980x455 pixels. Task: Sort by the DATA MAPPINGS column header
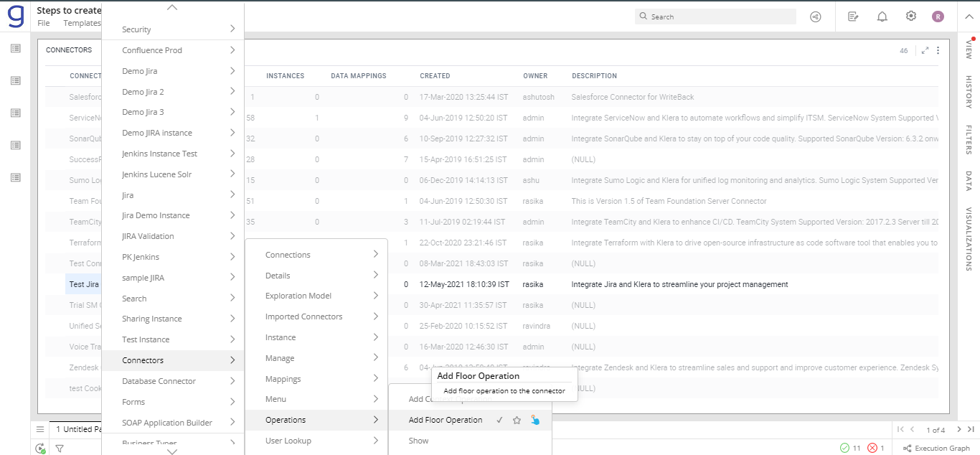pos(359,75)
